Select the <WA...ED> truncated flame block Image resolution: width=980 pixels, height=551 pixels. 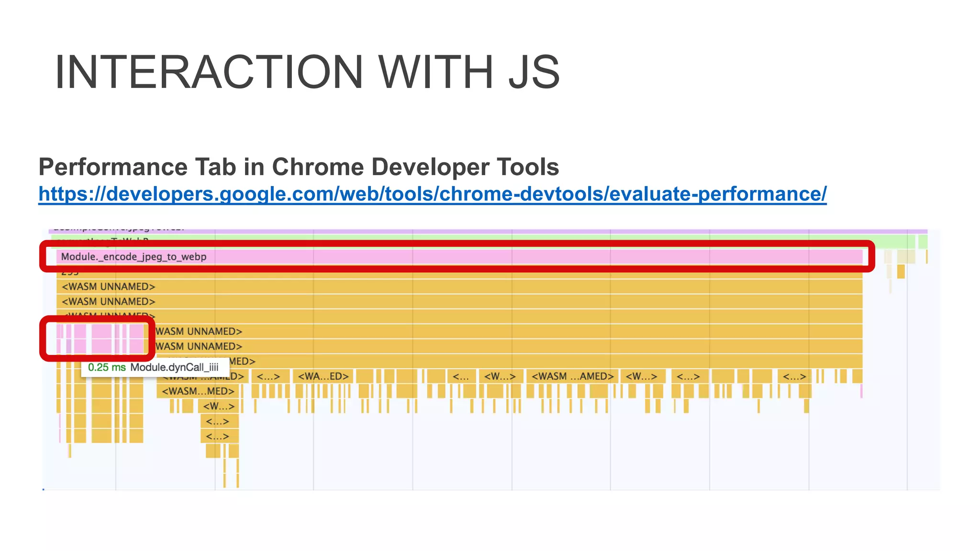click(323, 376)
